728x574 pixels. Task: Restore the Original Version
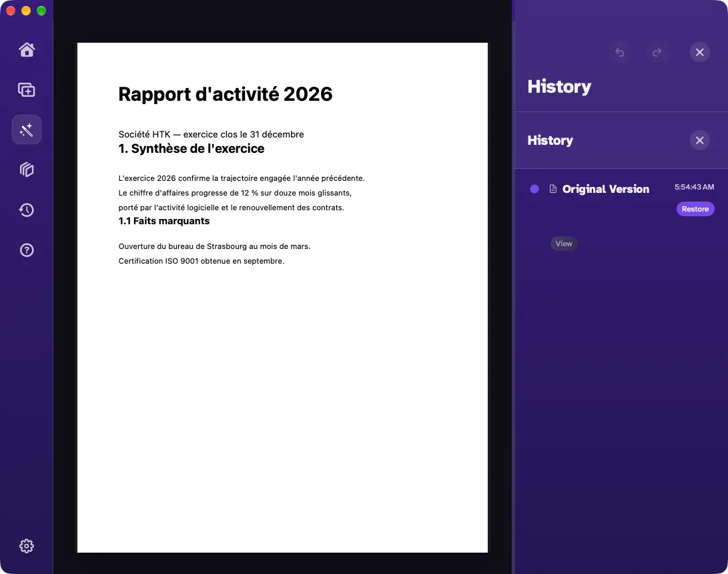pos(695,209)
